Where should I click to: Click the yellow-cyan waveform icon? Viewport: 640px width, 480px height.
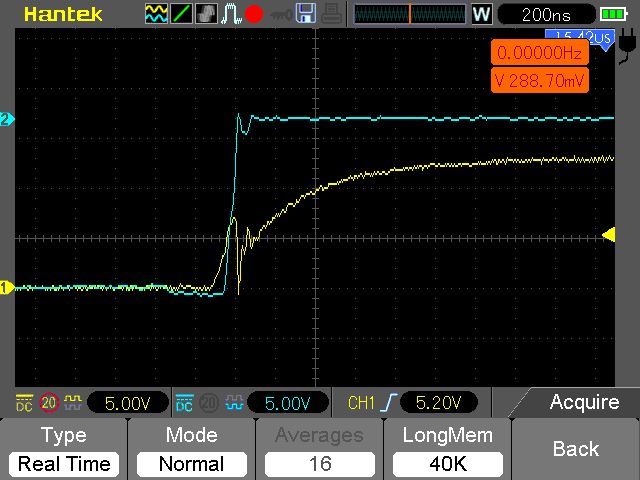(x=156, y=13)
